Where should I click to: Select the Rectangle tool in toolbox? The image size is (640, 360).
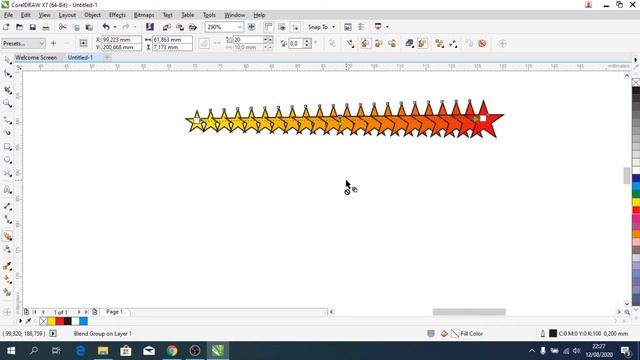(x=7, y=147)
